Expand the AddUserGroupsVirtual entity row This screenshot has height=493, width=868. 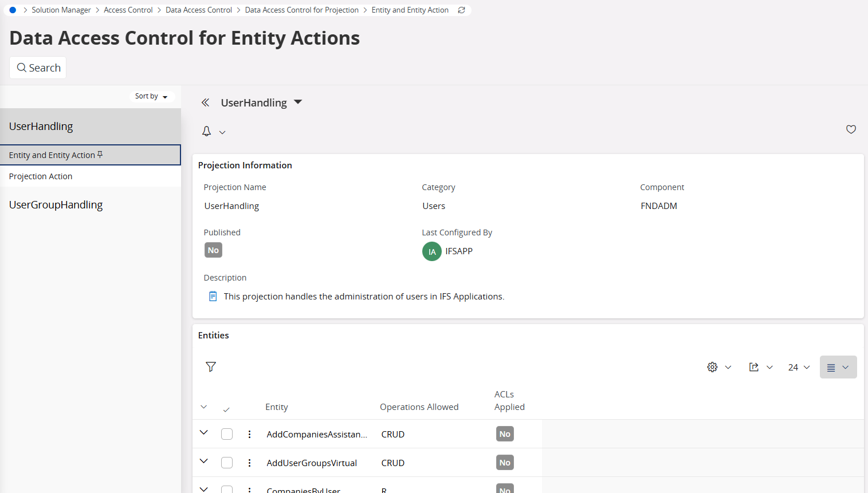[203, 461]
